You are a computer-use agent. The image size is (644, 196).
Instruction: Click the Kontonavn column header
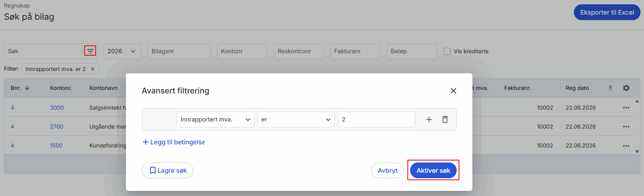(x=104, y=88)
